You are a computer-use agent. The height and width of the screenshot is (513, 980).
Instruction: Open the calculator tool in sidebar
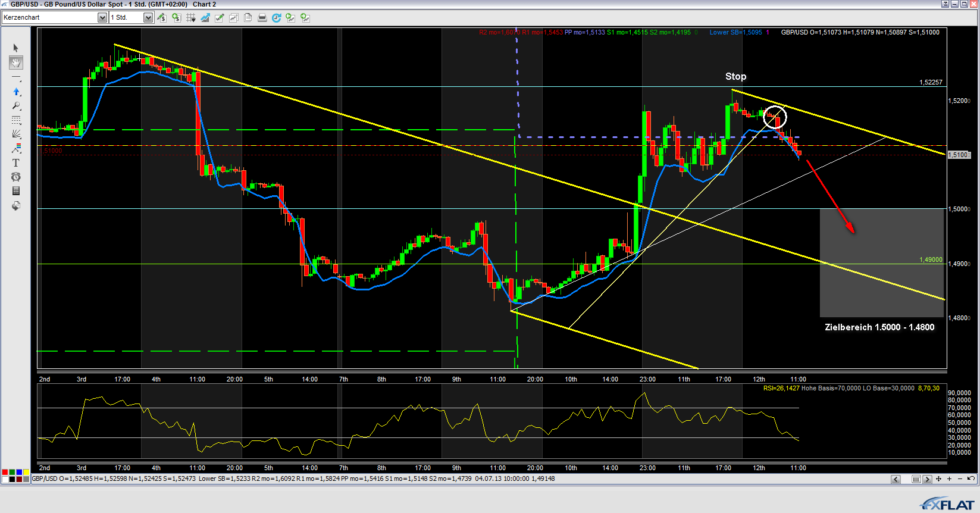tap(16, 191)
